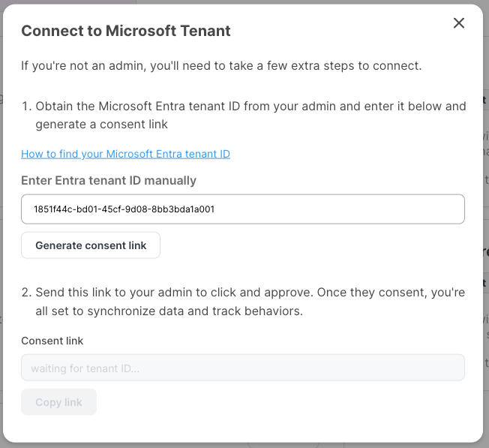Image resolution: width=489 pixels, height=448 pixels.
Task: Click the entered tenant ID value text
Action: coord(124,209)
